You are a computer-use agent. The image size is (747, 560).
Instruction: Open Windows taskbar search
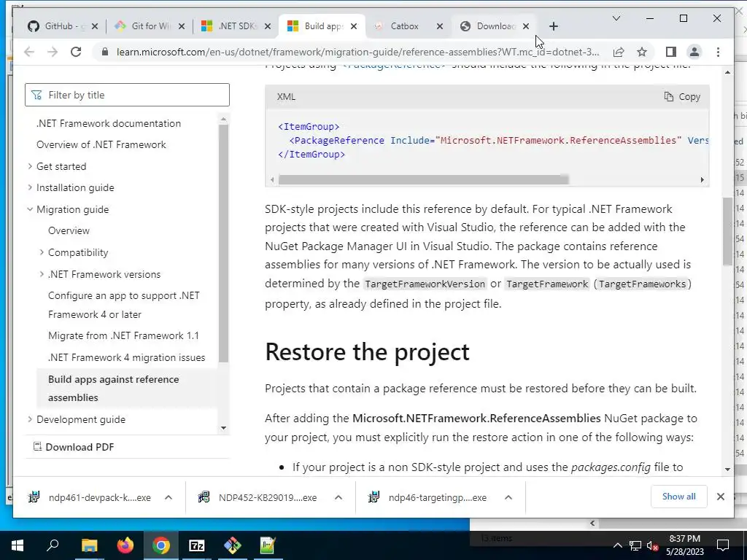(53, 545)
